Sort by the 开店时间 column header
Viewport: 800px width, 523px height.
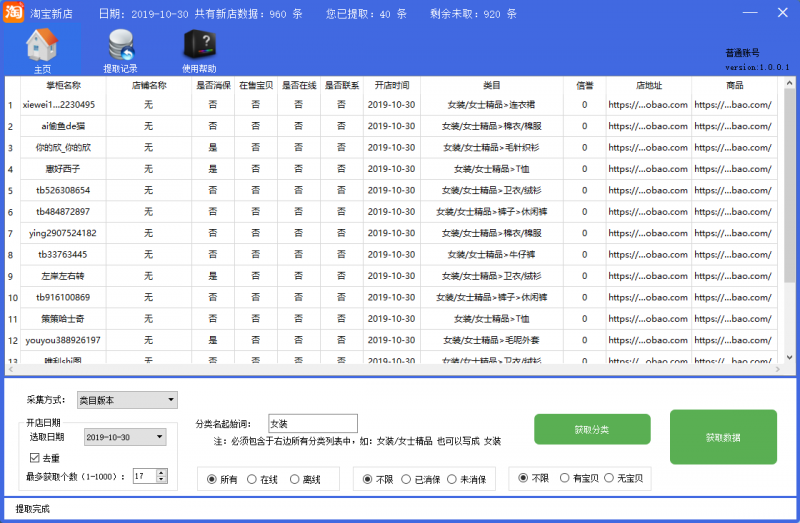(391, 86)
